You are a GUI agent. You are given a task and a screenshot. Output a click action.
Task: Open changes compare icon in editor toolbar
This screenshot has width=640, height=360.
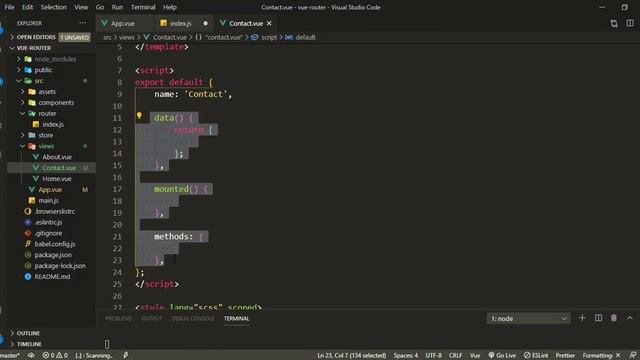pyautogui.click(x=614, y=23)
